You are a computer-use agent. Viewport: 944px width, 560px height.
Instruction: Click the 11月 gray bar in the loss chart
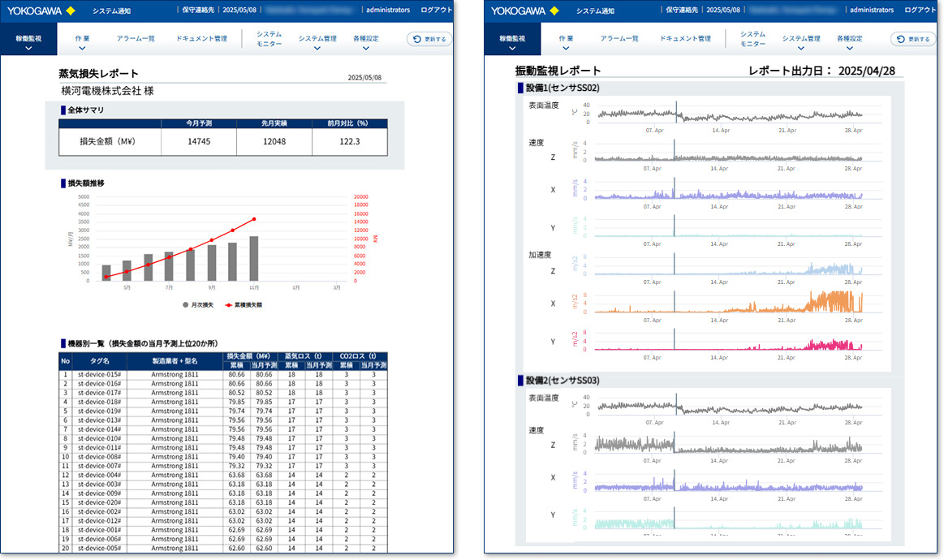254,259
